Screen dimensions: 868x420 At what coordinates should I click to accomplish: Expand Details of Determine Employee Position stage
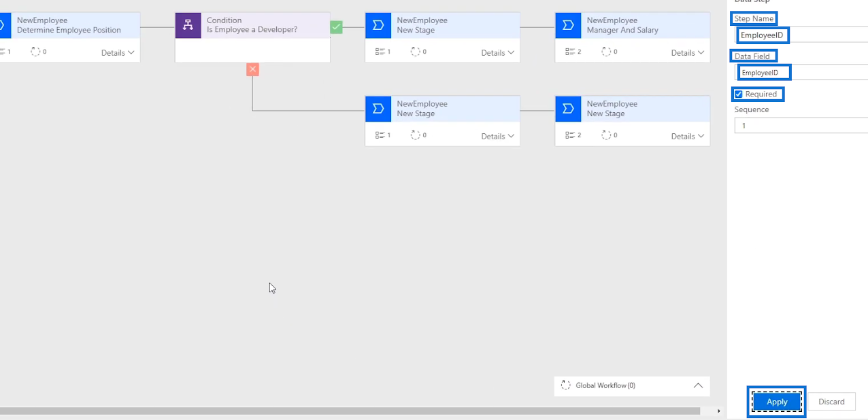tap(118, 52)
